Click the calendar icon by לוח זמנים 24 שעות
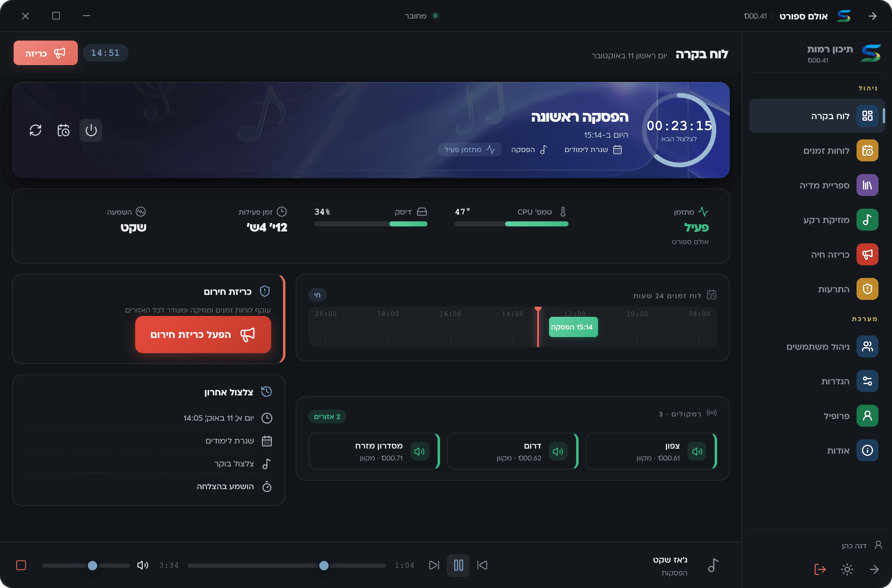Screen dimensions: 892x588 (x=712, y=295)
